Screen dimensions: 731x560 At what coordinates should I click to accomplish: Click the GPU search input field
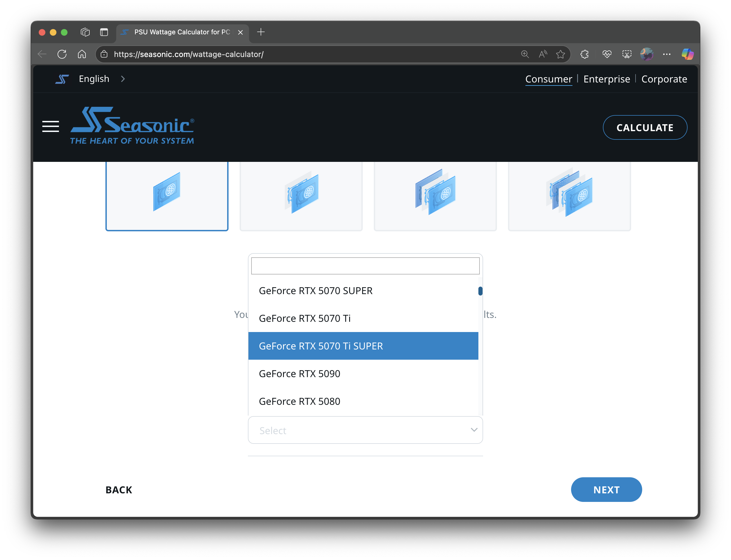coord(365,266)
